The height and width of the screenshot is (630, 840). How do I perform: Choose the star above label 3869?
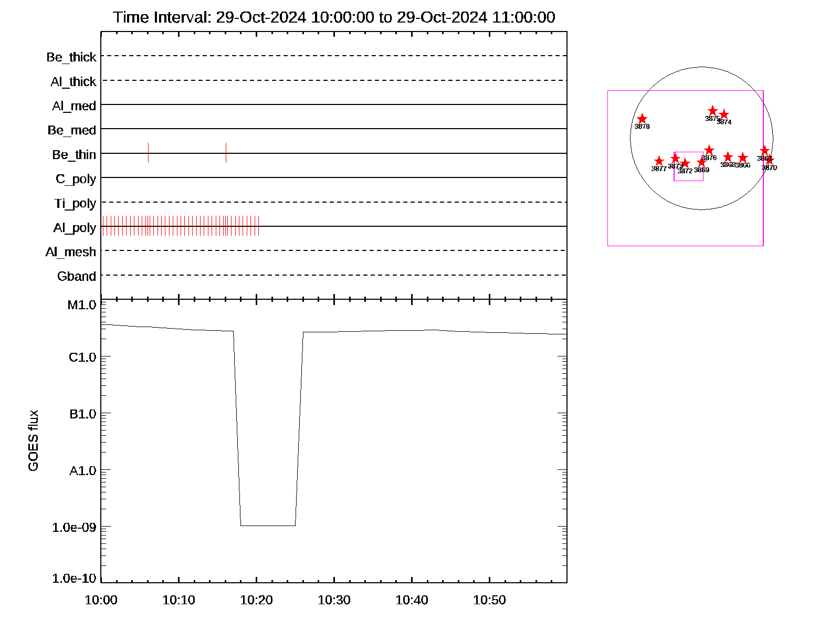(x=701, y=162)
